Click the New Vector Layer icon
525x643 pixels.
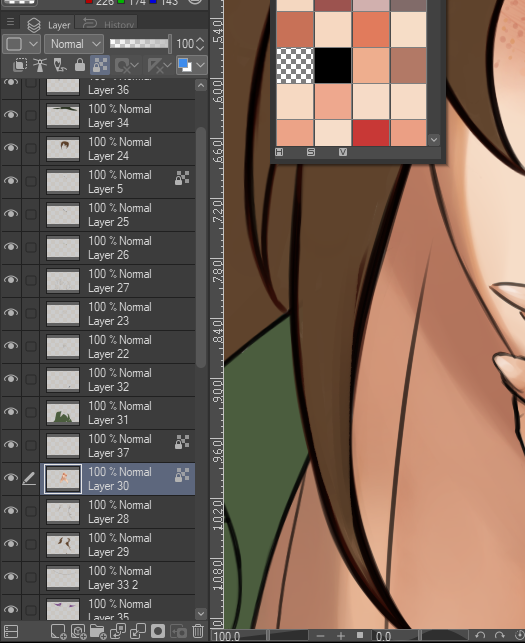(x=78, y=632)
